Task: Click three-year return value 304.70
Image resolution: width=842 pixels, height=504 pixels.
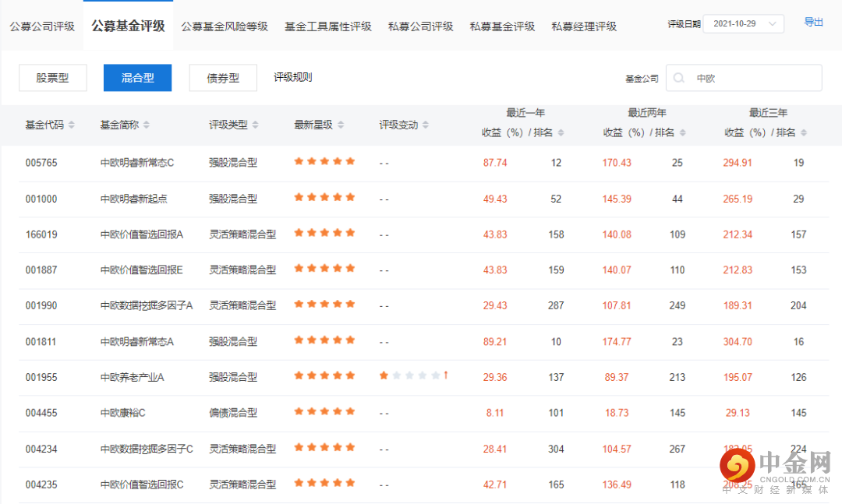Action: coord(738,342)
